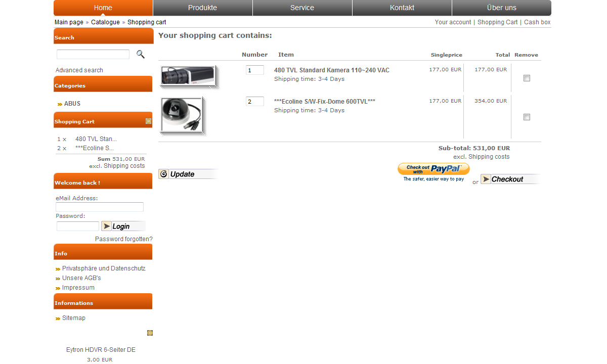
Task: Open the Produkte menu tab
Action: 202,8
